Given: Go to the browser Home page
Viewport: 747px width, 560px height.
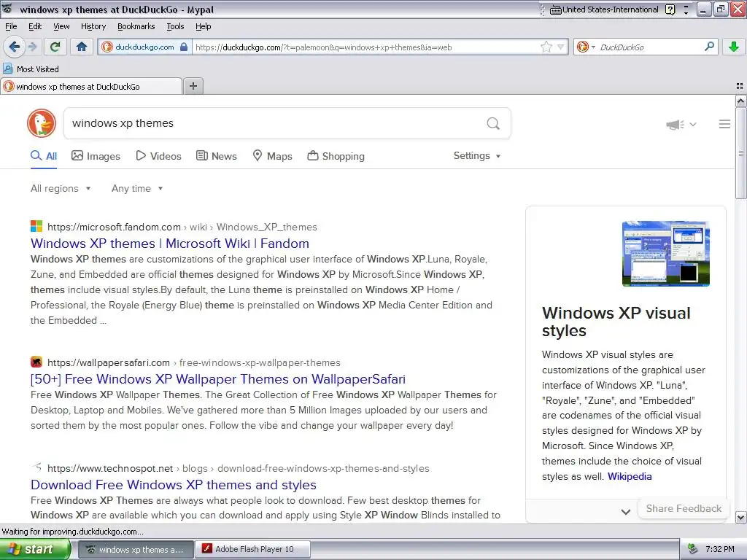Looking at the screenshot, I should 82,47.
